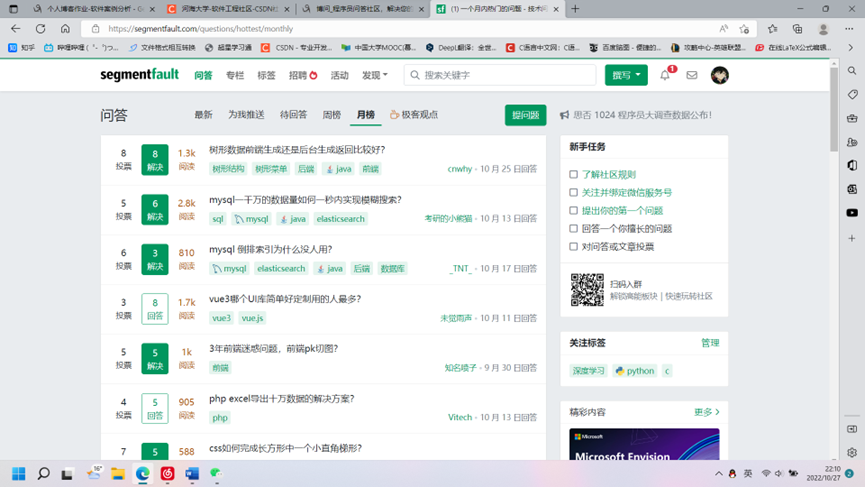Open NetEase Cloud Music from the taskbar
Viewport: 865px width, 487px height.
[x=167, y=473]
